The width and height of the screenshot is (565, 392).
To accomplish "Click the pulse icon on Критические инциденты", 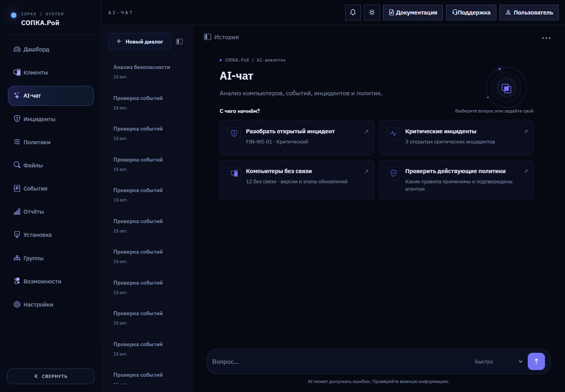I will 394,134.
